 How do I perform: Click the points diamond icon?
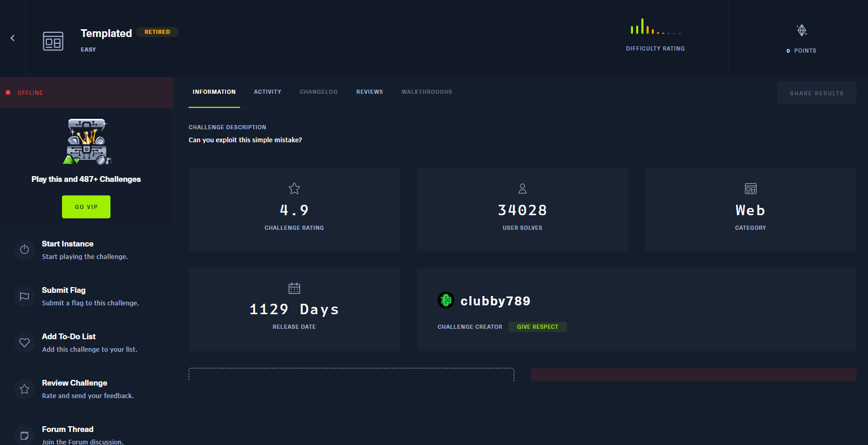[x=802, y=30]
